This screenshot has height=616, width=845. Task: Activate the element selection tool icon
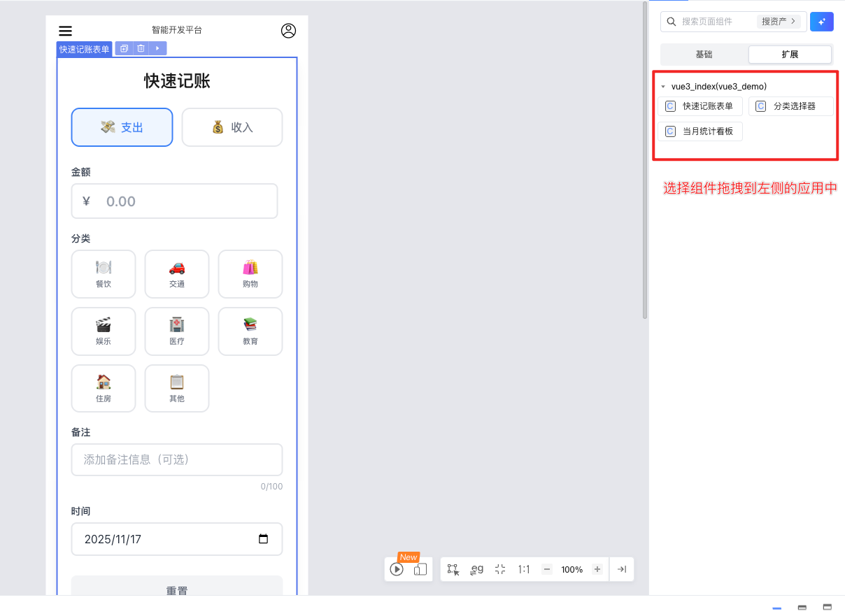pyautogui.click(x=453, y=569)
